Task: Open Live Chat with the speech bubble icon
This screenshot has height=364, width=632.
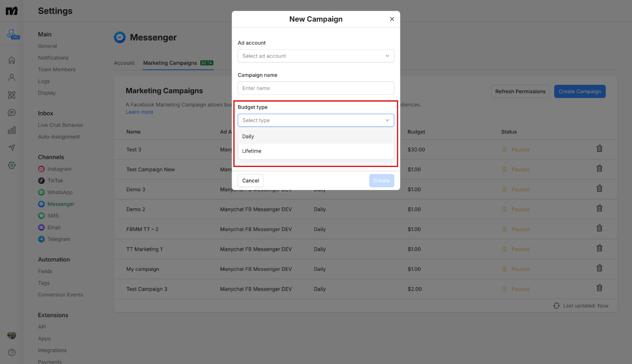Action: (x=11, y=112)
